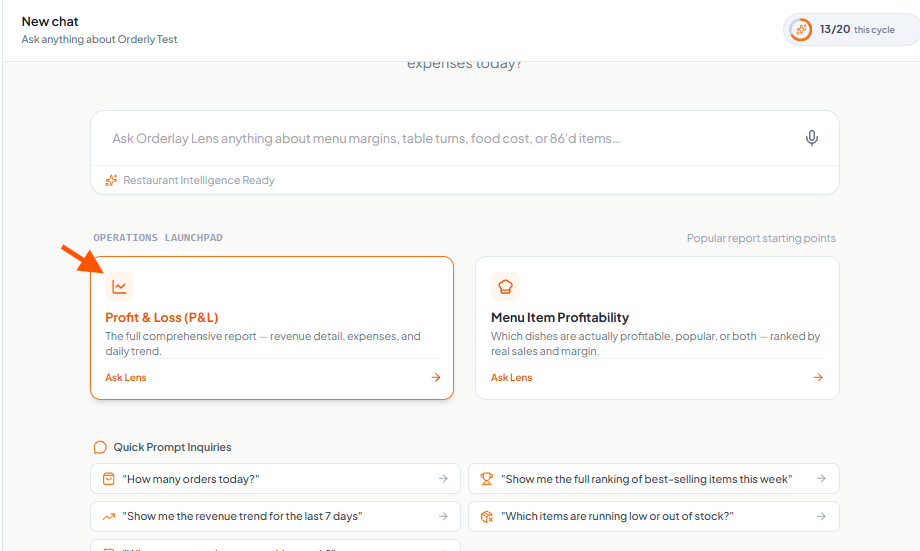Screen dimensions: 920x551
Task: Select the 'How many orders today?' quick prompt
Action: coord(275,479)
